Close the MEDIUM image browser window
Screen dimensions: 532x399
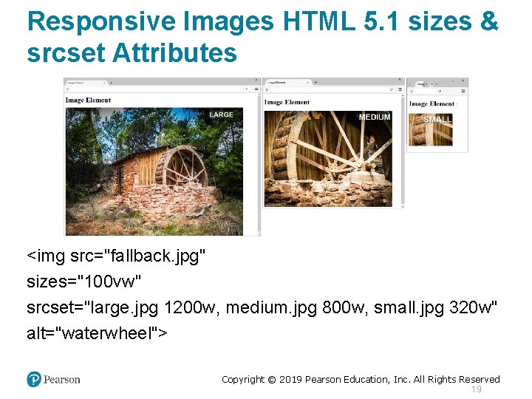tap(400, 79)
